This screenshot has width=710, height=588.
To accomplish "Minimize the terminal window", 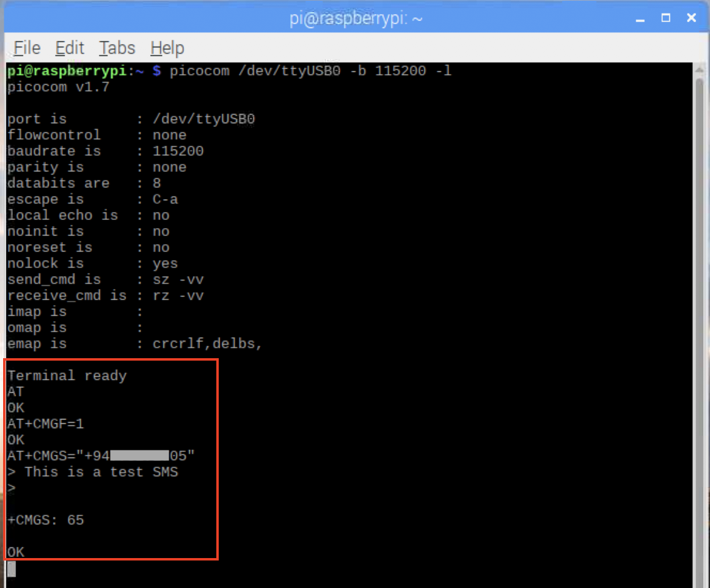I will 640,18.
